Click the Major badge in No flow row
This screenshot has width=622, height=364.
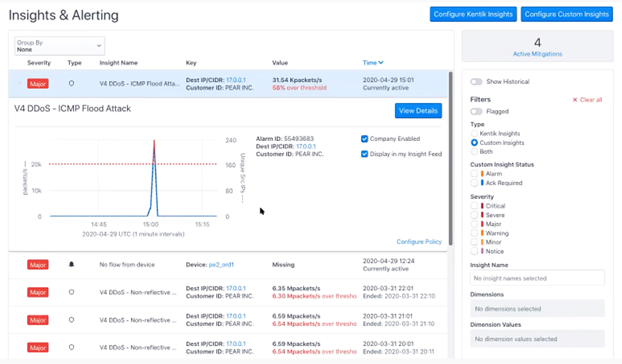click(x=38, y=265)
